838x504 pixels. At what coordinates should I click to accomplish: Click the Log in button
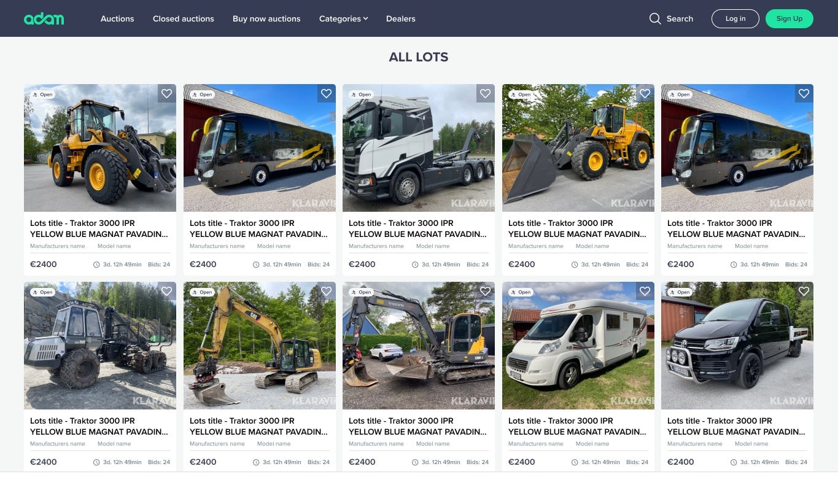[x=735, y=18]
